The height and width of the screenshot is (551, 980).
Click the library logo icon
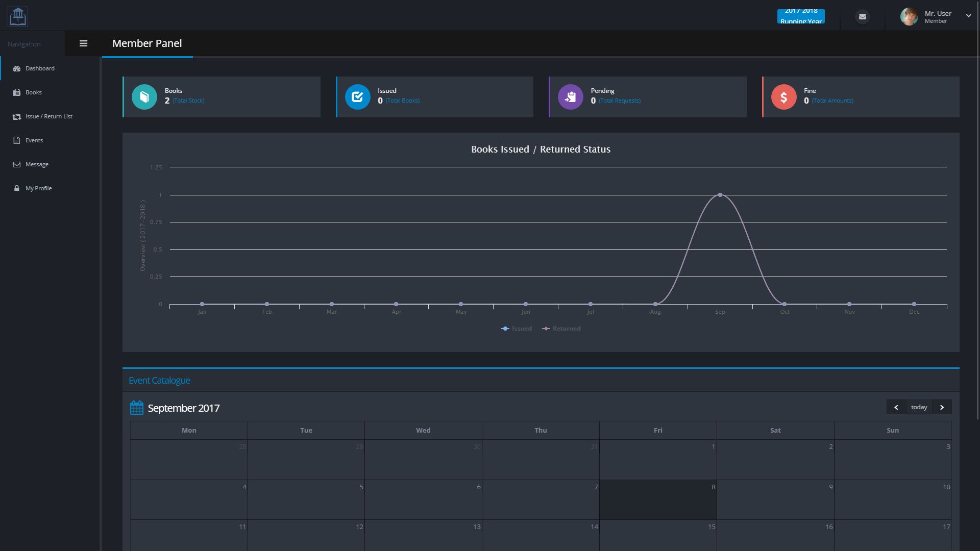point(18,17)
